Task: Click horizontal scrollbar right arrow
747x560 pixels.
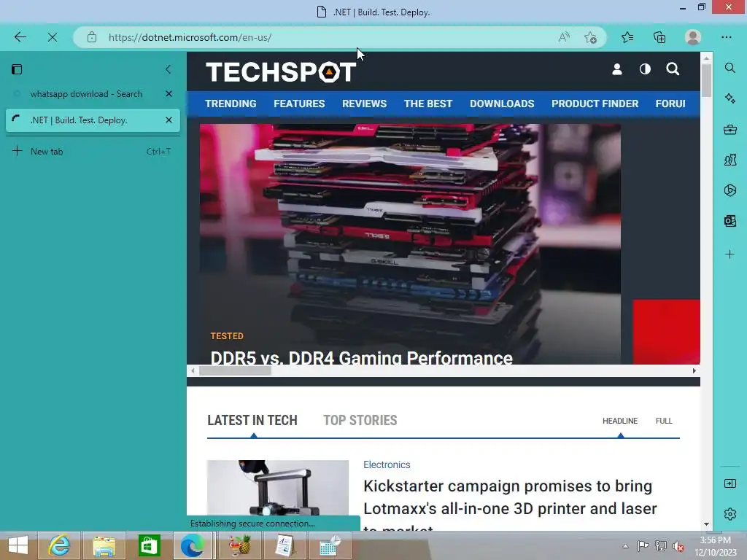Action: click(694, 371)
